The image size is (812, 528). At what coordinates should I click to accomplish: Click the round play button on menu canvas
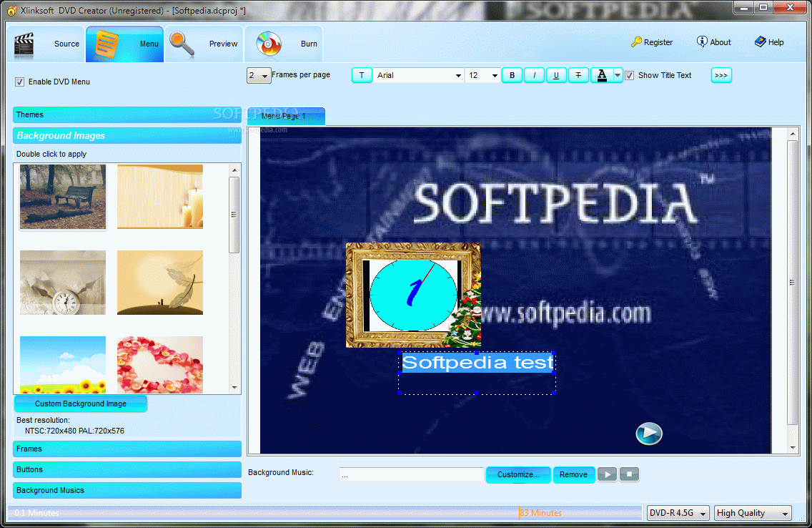tap(649, 434)
